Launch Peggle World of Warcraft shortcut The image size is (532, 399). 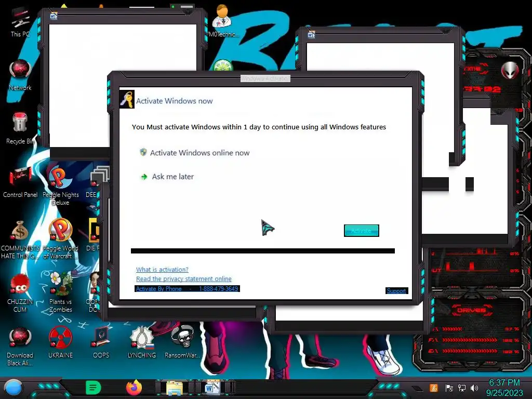click(60, 239)
